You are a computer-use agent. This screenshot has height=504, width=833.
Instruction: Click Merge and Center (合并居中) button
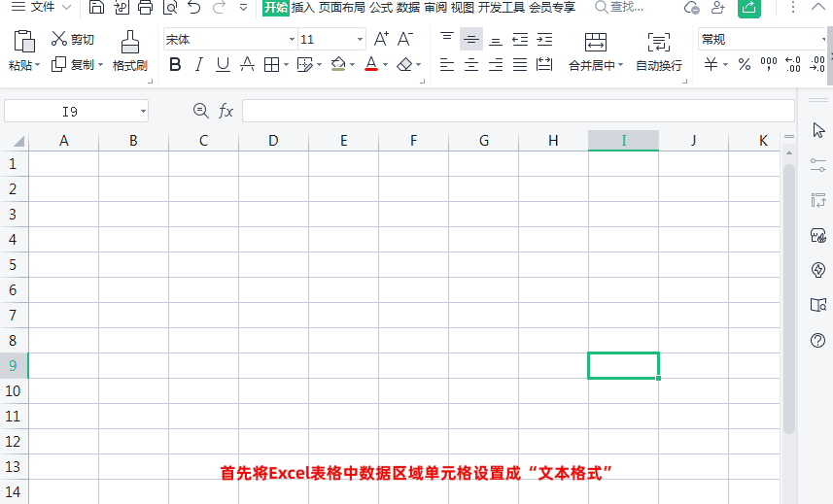point(596,51)
